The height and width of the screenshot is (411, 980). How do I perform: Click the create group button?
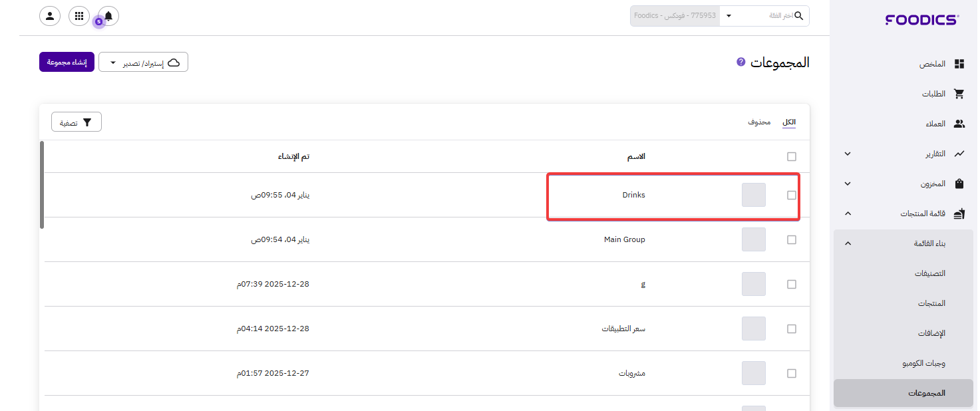click(x=67, y=63)
